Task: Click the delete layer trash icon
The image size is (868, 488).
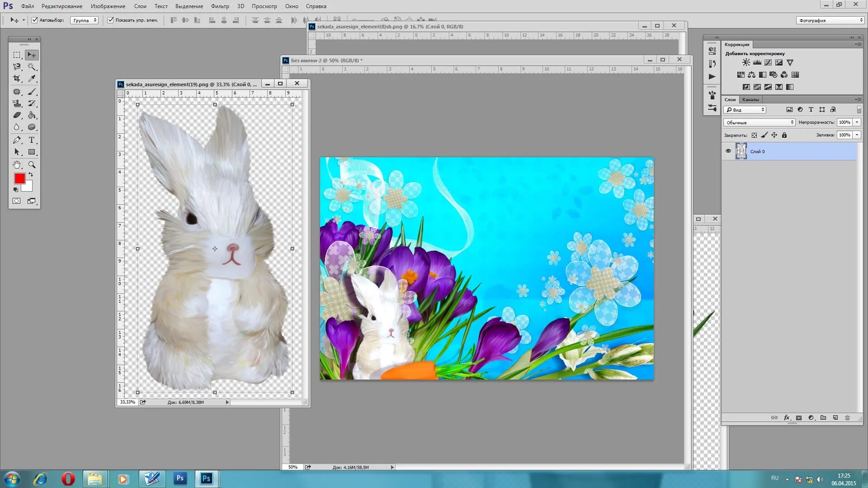Action: [x=847, y=418]
